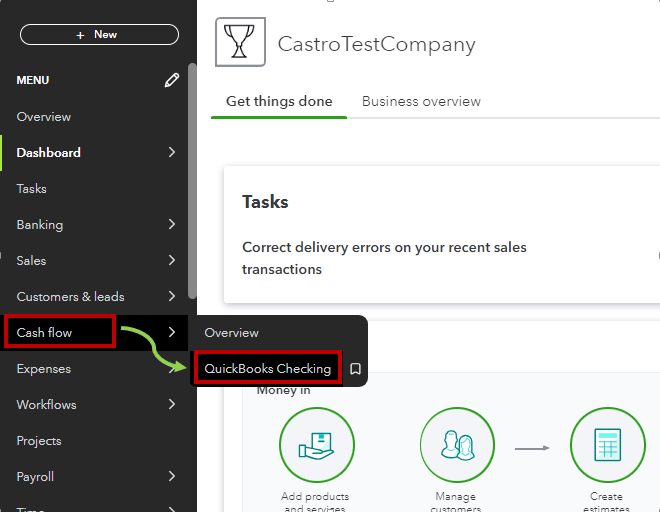Open the company trophy logo icon

240,42
